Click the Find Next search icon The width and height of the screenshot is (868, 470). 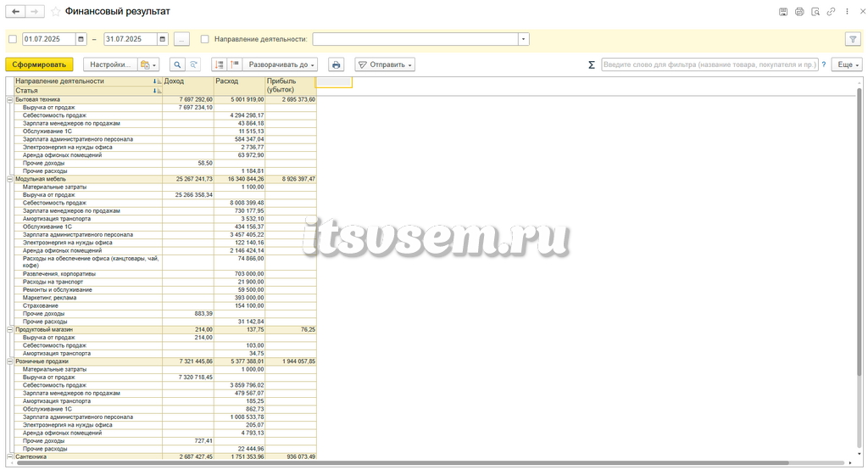(x=193, y=64)
